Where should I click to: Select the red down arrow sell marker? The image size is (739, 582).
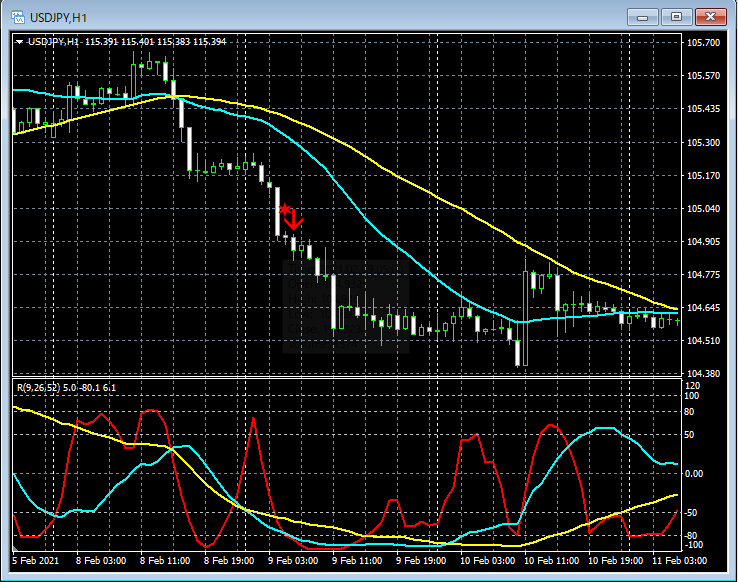coord(294,220)
